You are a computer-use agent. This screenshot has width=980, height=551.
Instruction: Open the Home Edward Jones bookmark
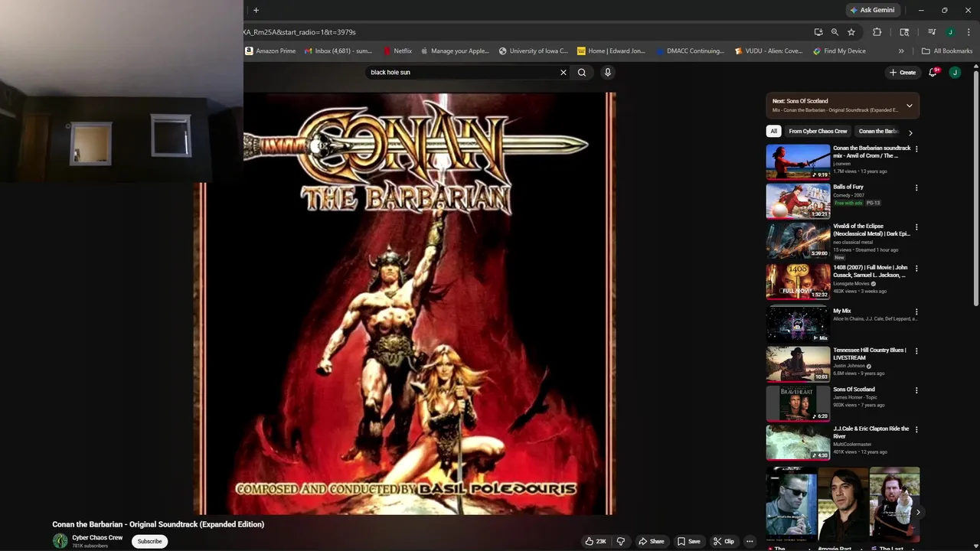tap(611, 51)
